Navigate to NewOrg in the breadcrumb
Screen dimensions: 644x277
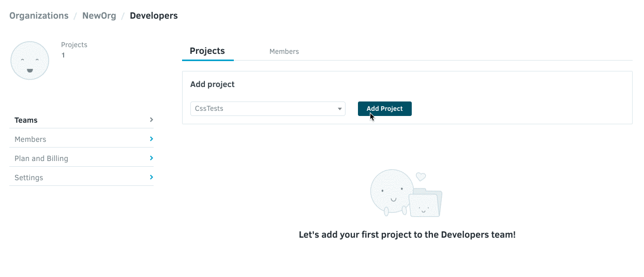tap(99, 16)
